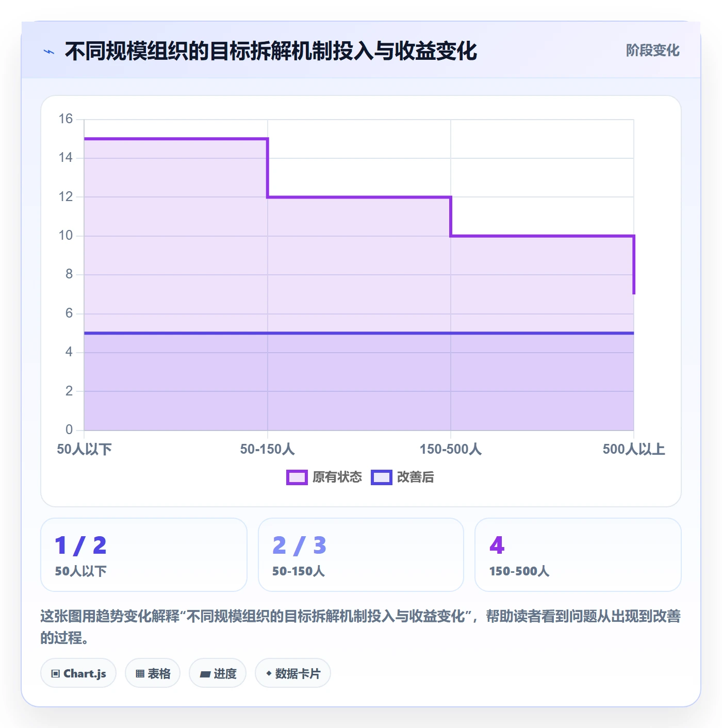Click the 150-500人 caption under 4
The width and height of the screenshot is (722, 728).
[x=519, y=571]
